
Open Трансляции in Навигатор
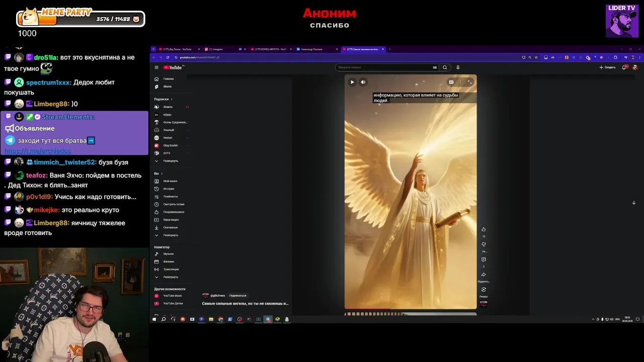[x=171, y=269]
